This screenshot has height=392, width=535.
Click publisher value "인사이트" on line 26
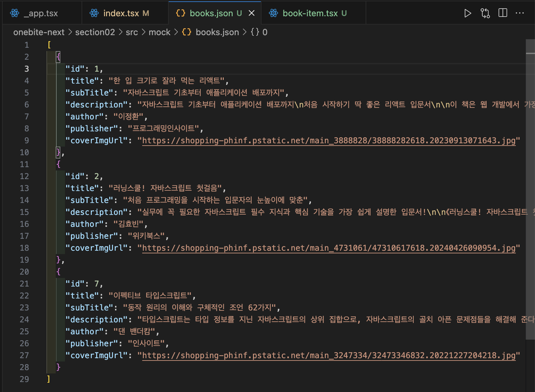(x=146, y=344)
